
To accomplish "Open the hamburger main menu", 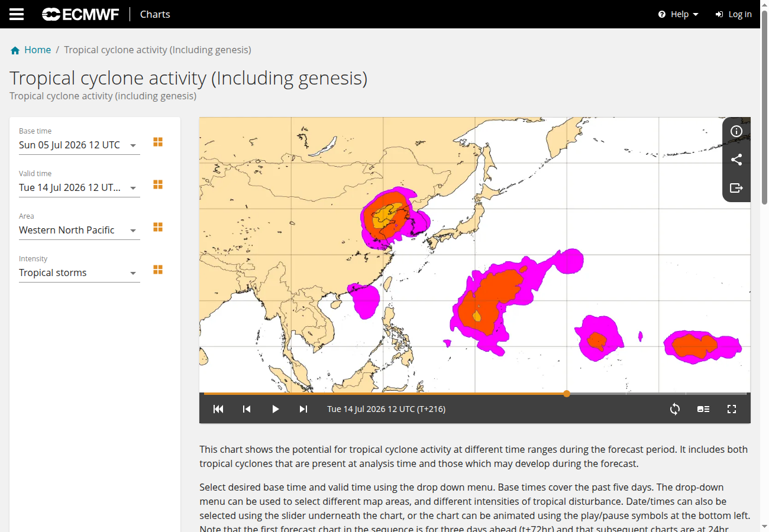I will coord(17,14).
